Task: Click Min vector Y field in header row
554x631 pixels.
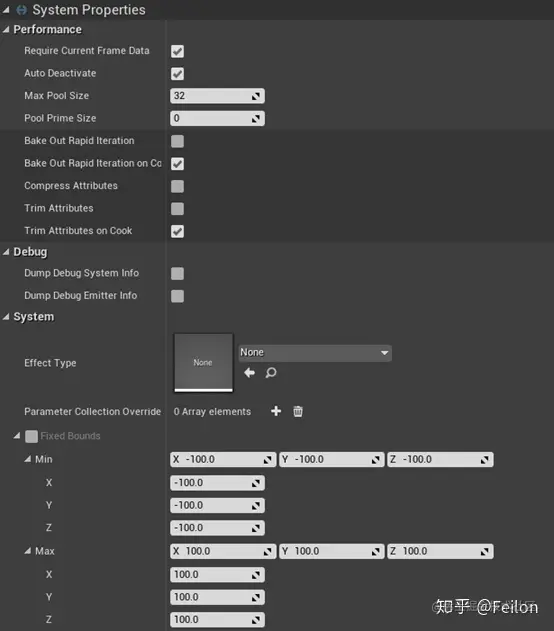Action: coord(332,460)
